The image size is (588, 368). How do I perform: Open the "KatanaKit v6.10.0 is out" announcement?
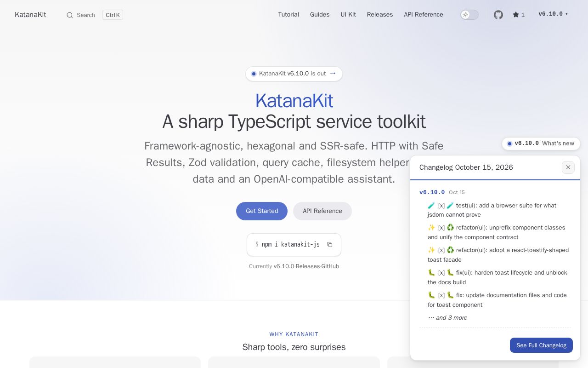pos(294,74)
